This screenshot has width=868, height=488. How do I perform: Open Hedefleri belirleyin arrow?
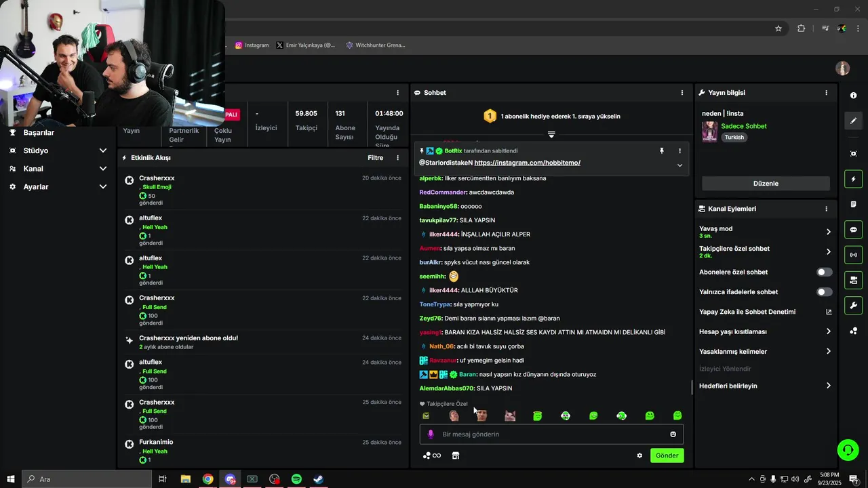pyautogui.click(x=828, y=386)
